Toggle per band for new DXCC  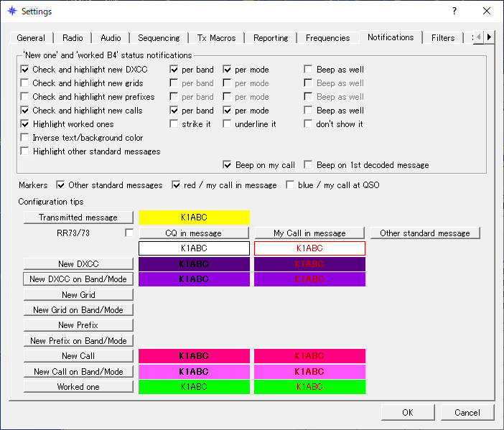174,70
